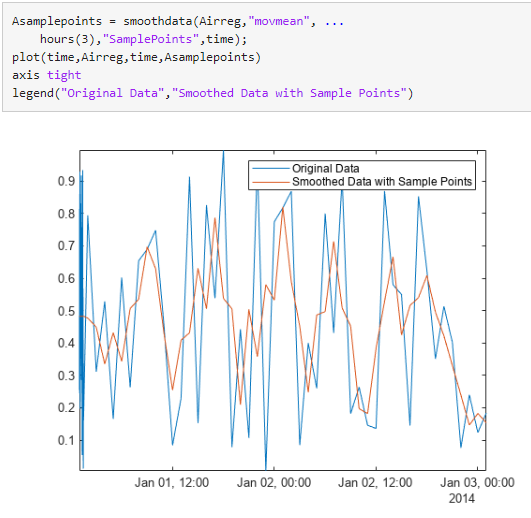Screen dimensions: 531x518
Task: Click the "SamplePoints" string in code
Action: pyautogui.click(x=151, y=39)
